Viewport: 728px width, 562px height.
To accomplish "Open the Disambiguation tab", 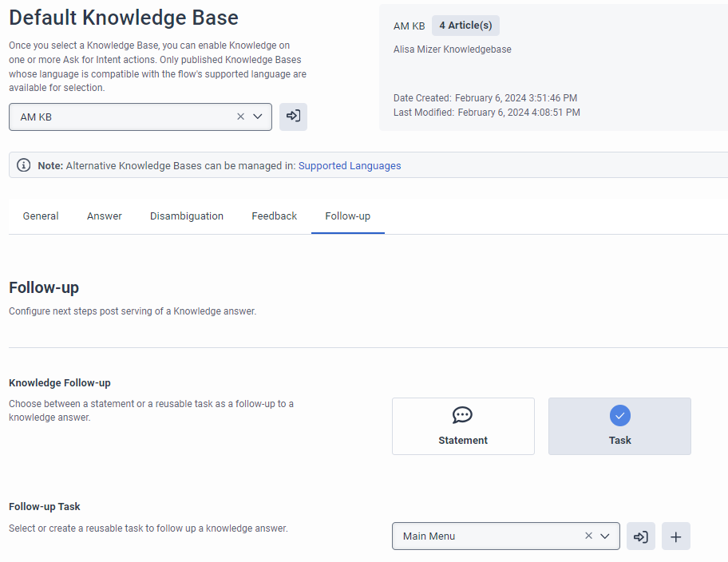I will 187,216.
